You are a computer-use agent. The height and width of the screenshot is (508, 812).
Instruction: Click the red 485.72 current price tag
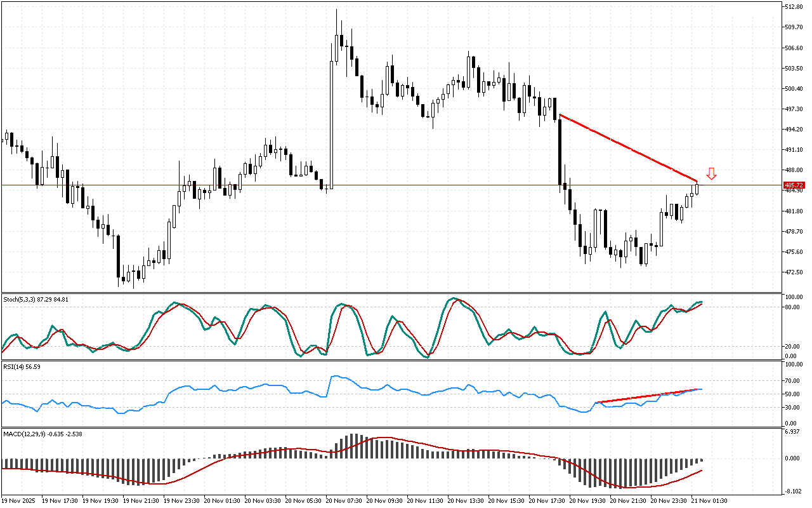tap(794, 185)
